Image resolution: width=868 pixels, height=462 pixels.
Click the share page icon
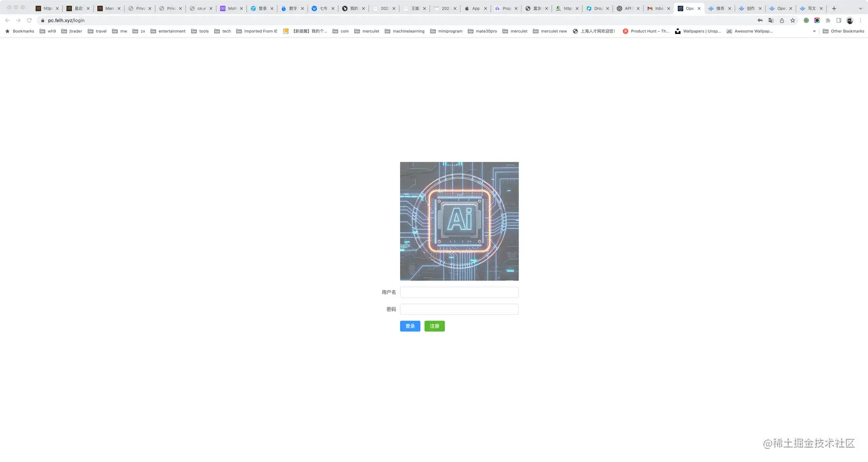(x=782, y=20)
